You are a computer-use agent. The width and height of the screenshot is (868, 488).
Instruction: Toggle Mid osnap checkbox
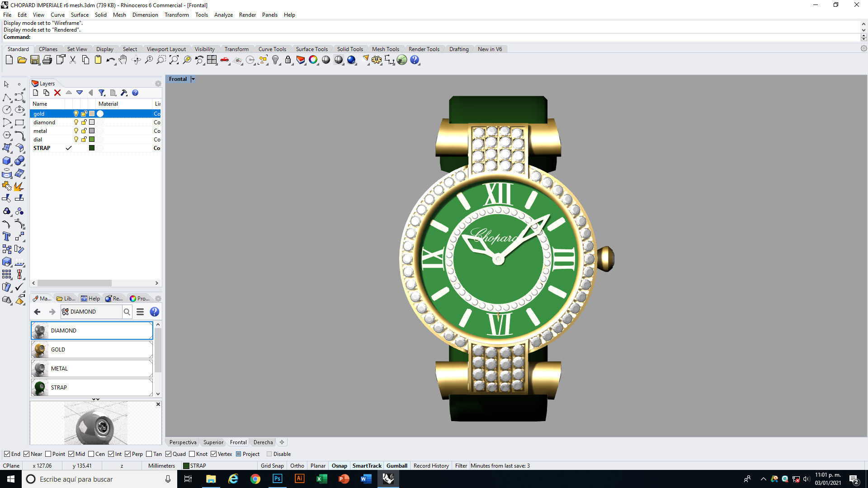tap(71, 454)
